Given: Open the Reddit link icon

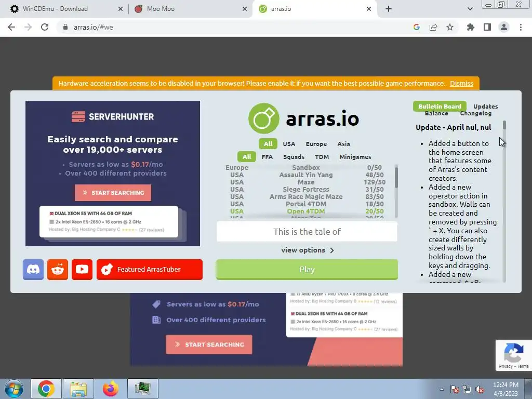Looking at the screenshot, I should click(58, 270).
